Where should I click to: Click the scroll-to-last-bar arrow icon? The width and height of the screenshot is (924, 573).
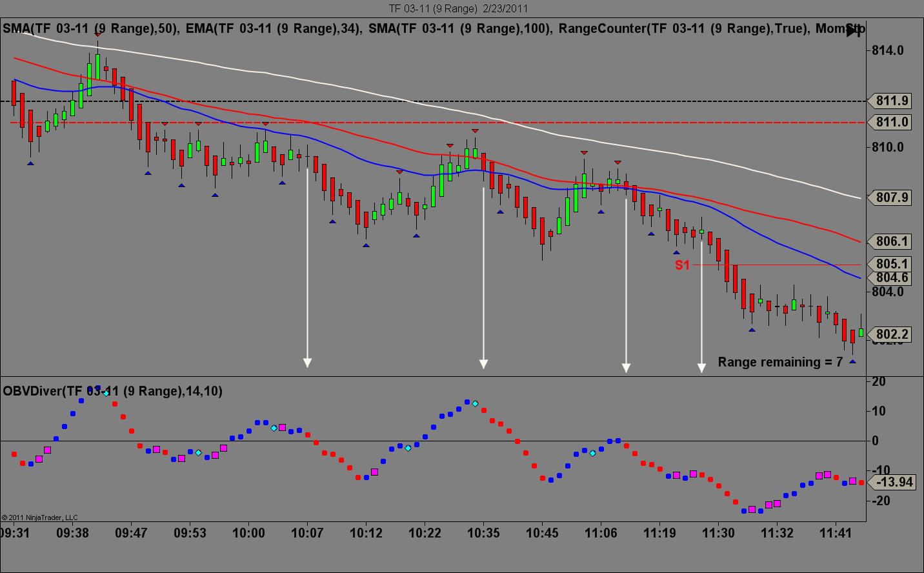coord(853,30)
